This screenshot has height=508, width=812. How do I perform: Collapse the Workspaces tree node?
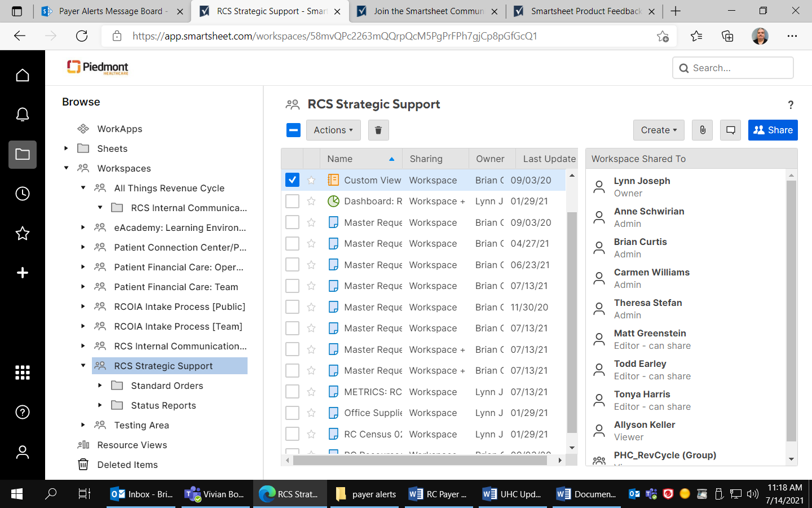click(66, 168)
